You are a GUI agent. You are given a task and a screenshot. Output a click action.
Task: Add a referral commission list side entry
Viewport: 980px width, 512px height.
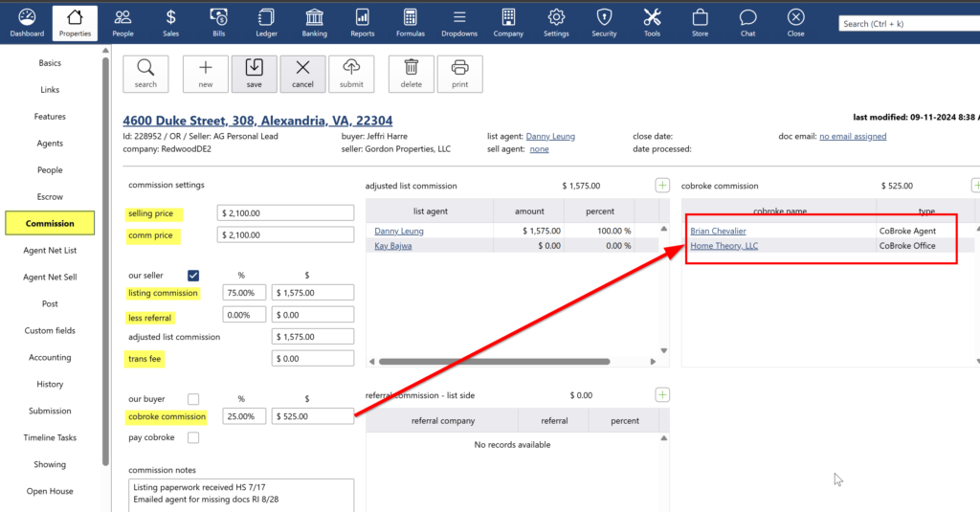tap(662, 394)
